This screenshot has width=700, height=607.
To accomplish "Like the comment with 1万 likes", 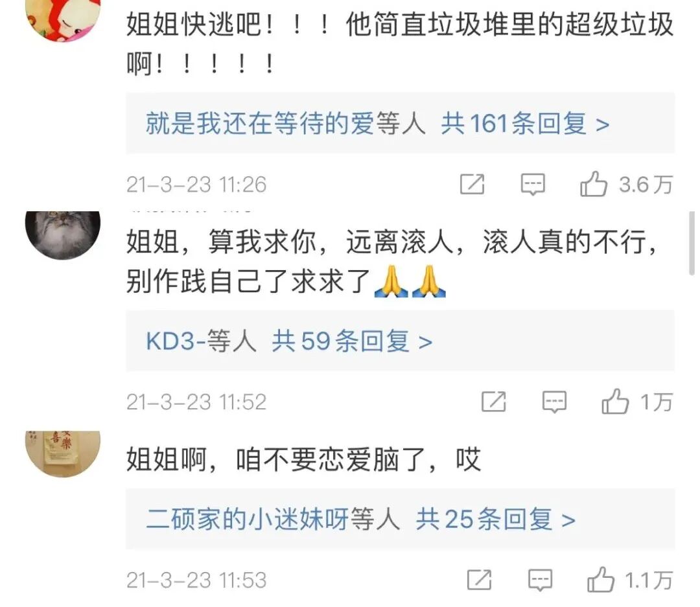I will coord(614,401).
